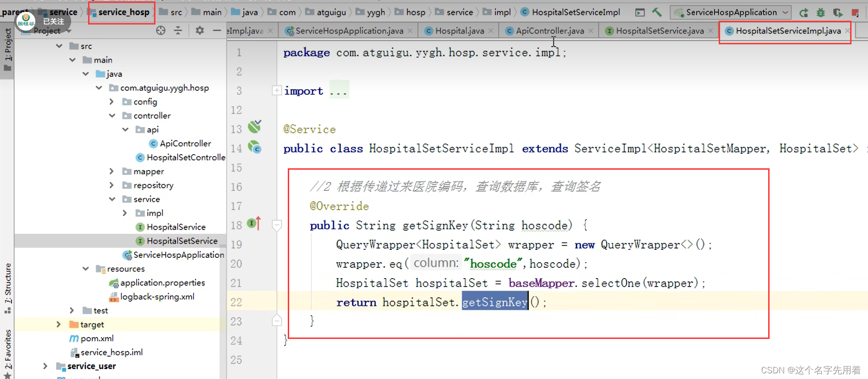This screenshot has width=868, height=379.
Task: Click the folded import ellipsis
Action: pos(339,91)
